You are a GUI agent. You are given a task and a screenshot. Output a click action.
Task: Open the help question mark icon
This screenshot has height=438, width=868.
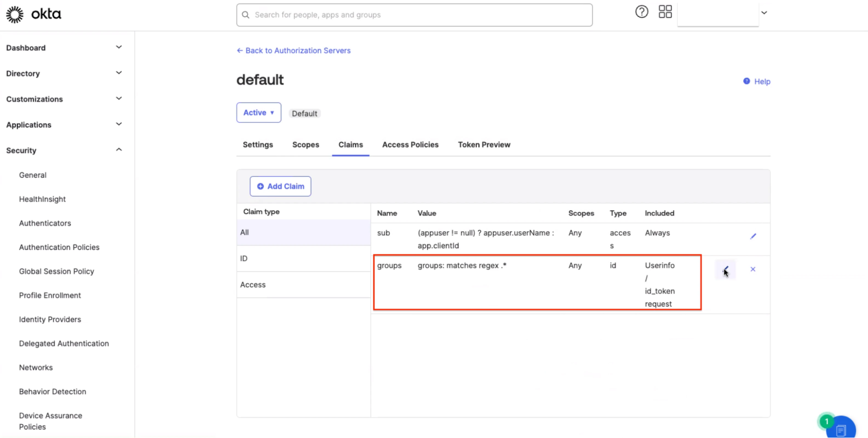pos(641,12)
